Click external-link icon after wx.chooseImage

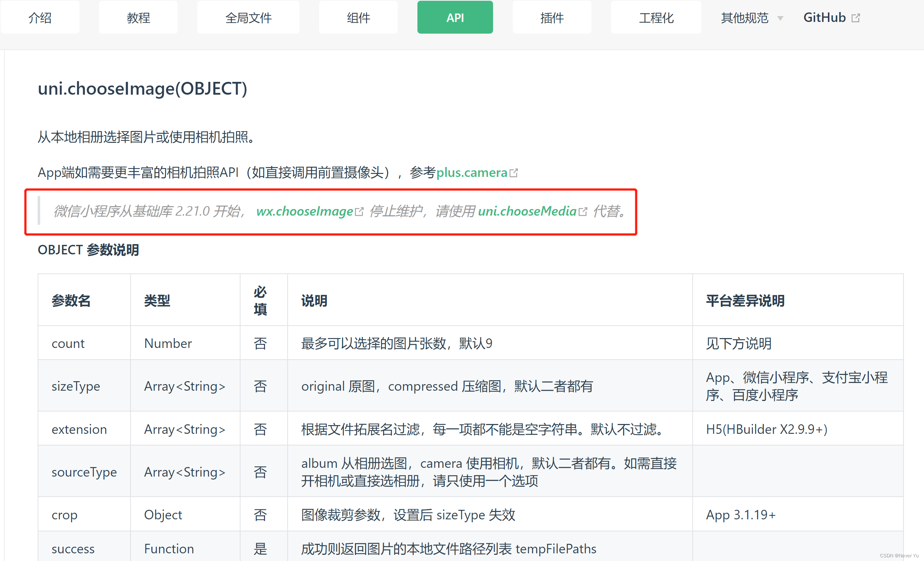pos(359,212)
